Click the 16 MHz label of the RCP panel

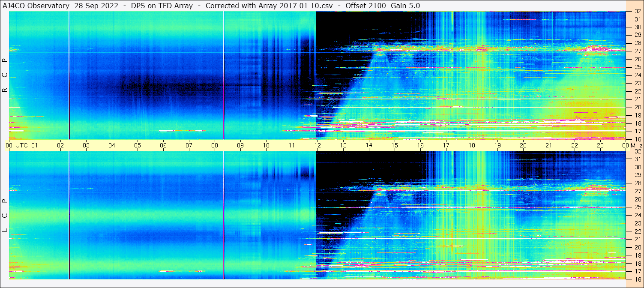637,139
